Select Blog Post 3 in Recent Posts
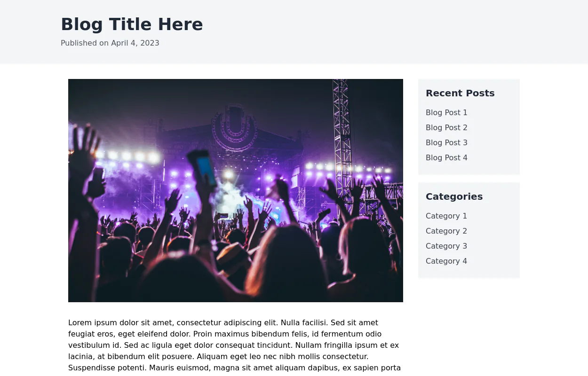The width and height of the screenshot is (588, 376). [446, 143]
